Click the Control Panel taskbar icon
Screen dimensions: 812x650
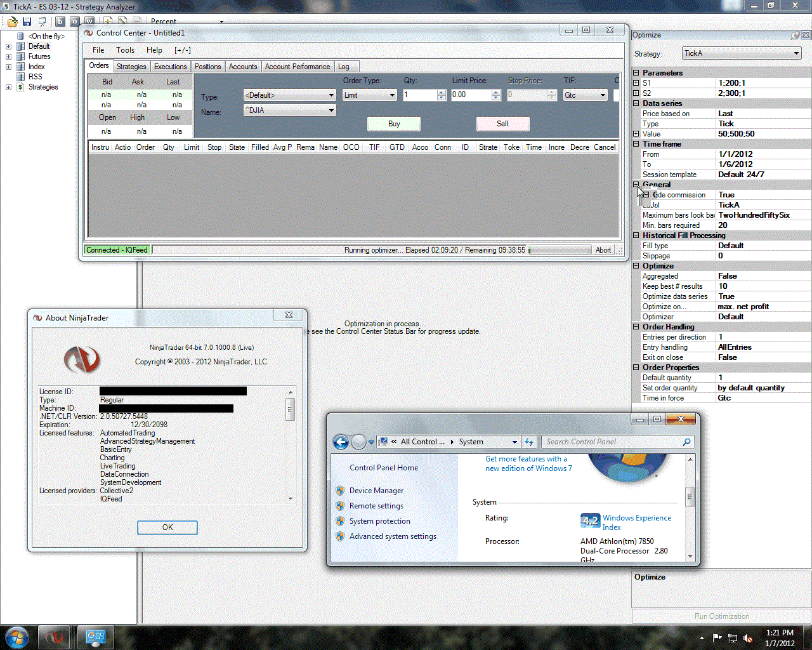pyautogui.click(x=95, y=637)
